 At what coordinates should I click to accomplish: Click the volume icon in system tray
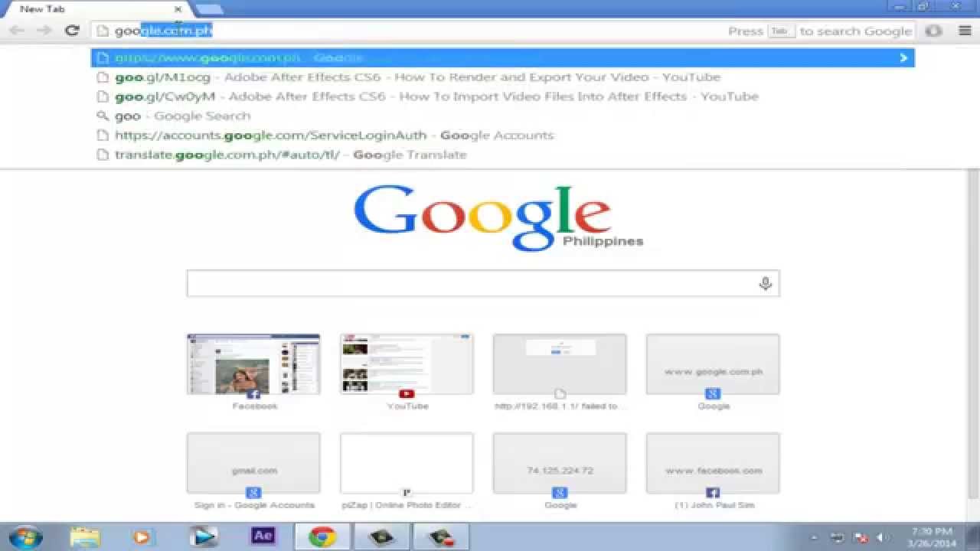pyautogui.click(x=881, y=537)
